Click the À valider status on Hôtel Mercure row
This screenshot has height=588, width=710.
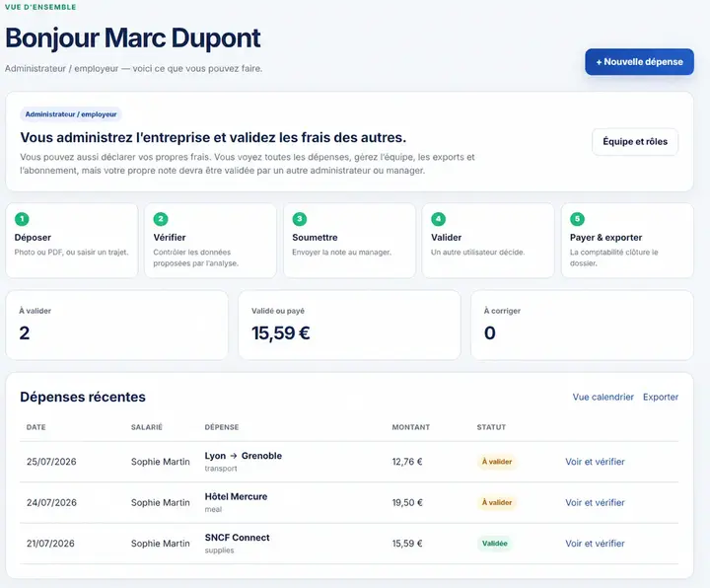coord(497,502)
